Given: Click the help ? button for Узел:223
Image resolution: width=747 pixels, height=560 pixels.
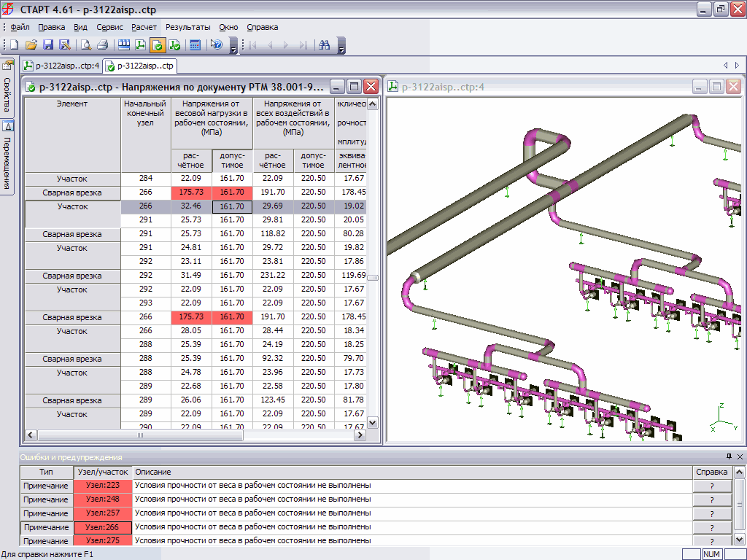Looking at the screenshot, I should [x=711, y=486].
